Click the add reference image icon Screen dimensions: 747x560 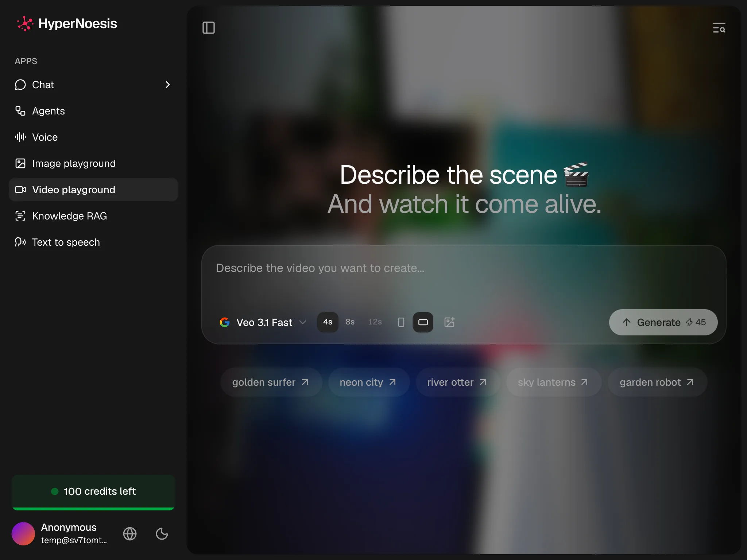(449, 322)
